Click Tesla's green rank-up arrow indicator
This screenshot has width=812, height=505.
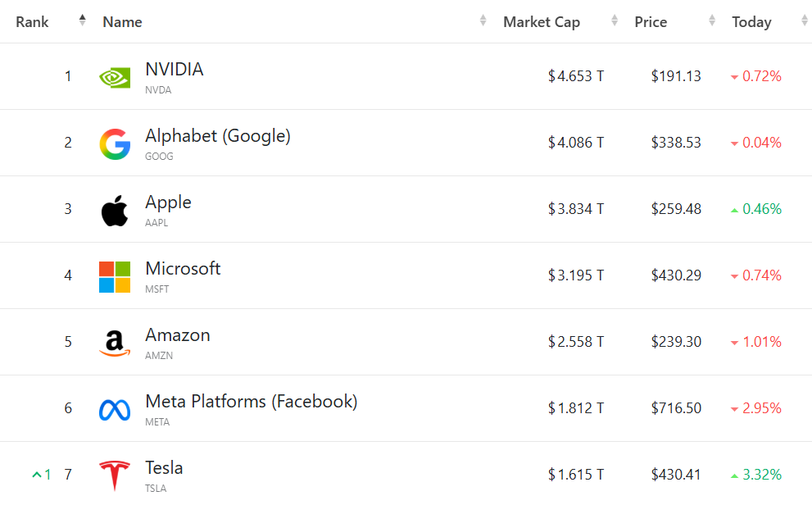pos(37,475)
